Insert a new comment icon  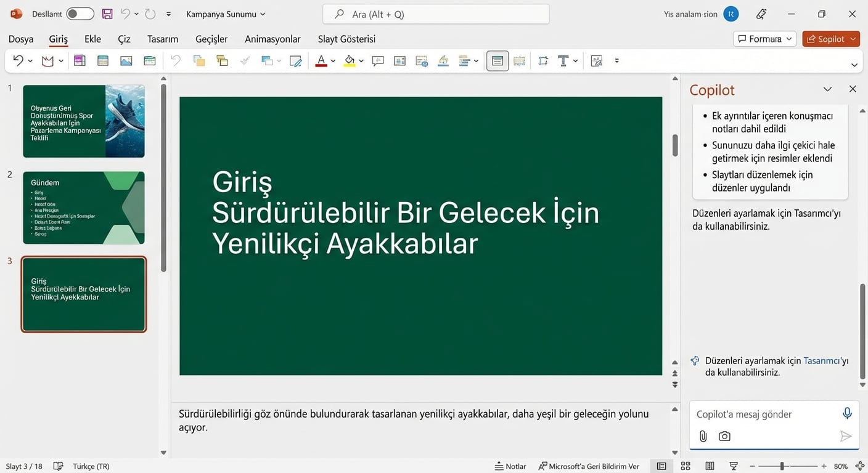tap(378, 60)
